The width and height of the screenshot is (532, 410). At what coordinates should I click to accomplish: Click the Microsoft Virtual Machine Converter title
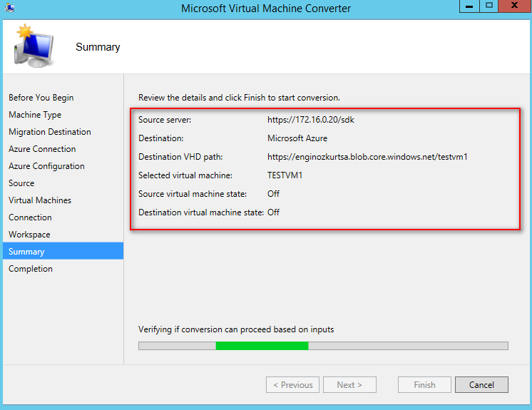coord(266,8)
